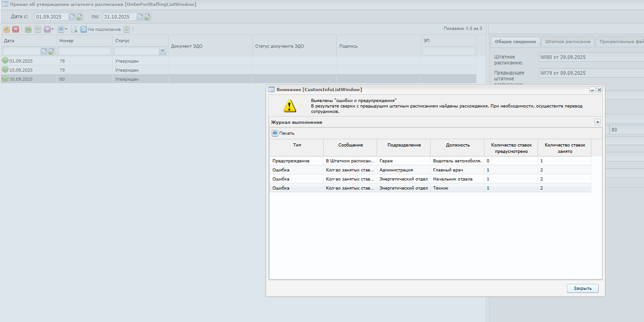Click the grey cancel-approval toolbar icon
The height and width of the screenshot is (322, 644).
tap(38, 29)
